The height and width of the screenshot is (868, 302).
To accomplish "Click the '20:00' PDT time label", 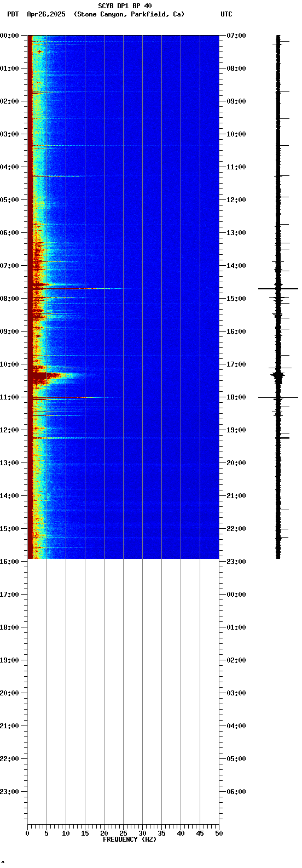I will click(9, 693).
